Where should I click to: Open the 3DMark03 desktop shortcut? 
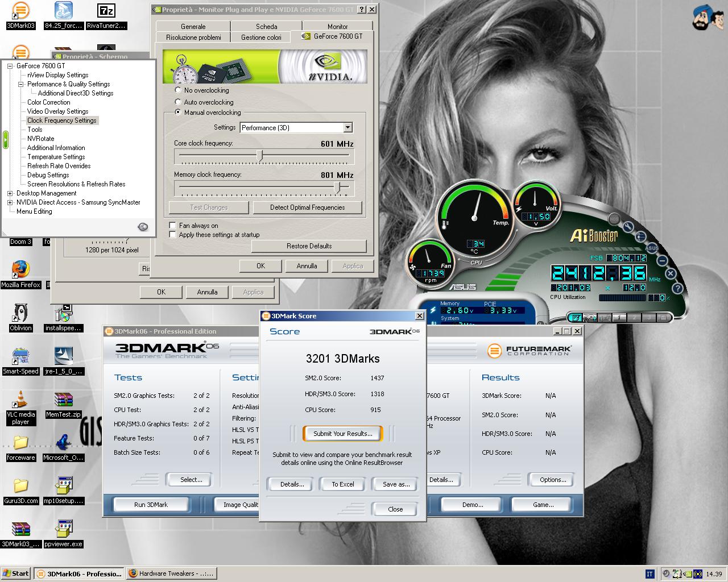tap(20, 15)
